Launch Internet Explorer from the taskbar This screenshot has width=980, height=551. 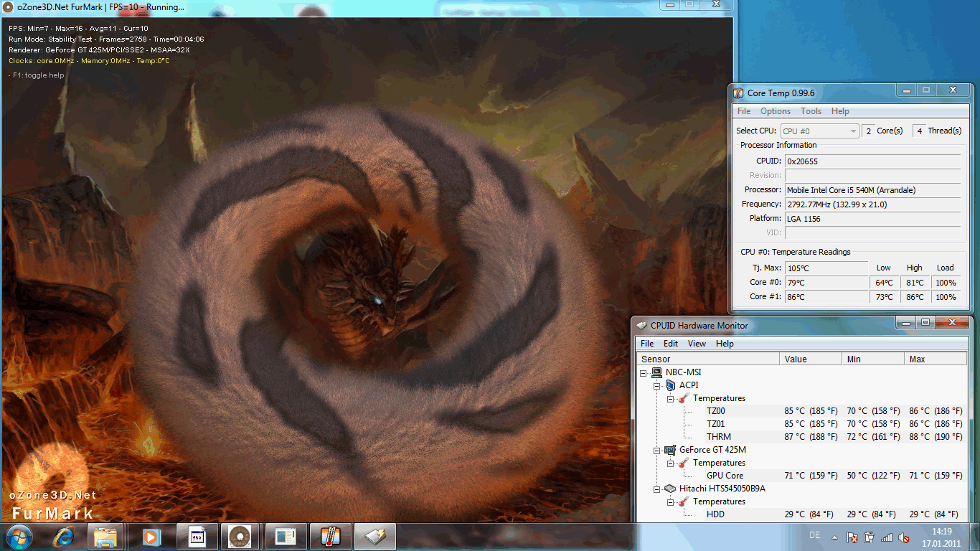click(x=63, y=536)
